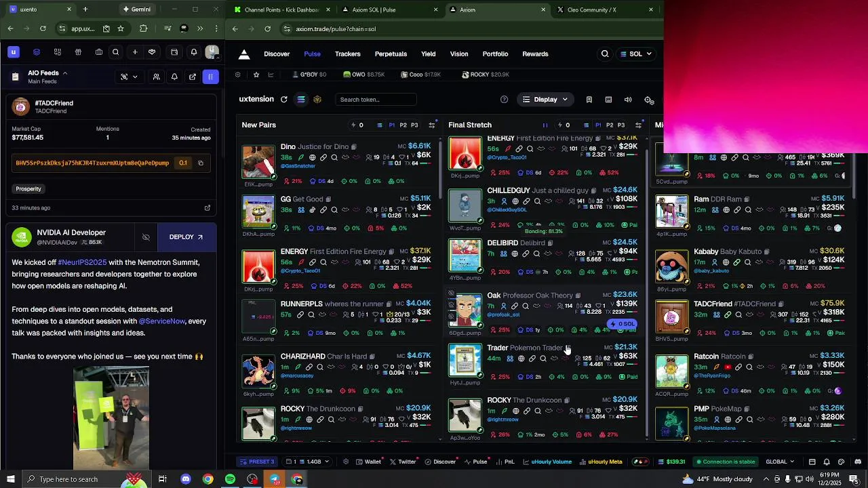The width and height of the screenshot is (868, 488).
Task: Expand the wallet 1.408 dropdown in bottom bar
Action: click(x=307, y=462)
